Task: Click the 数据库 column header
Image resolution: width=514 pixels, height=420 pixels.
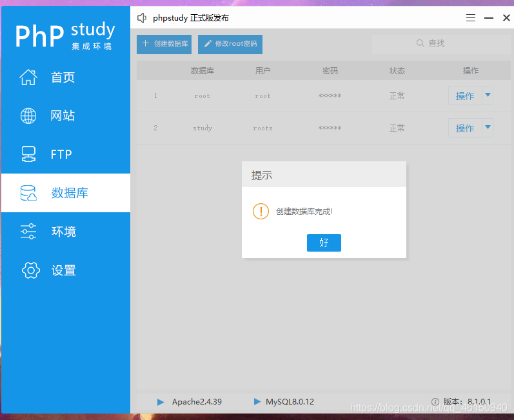Action: tap(203, 70)
